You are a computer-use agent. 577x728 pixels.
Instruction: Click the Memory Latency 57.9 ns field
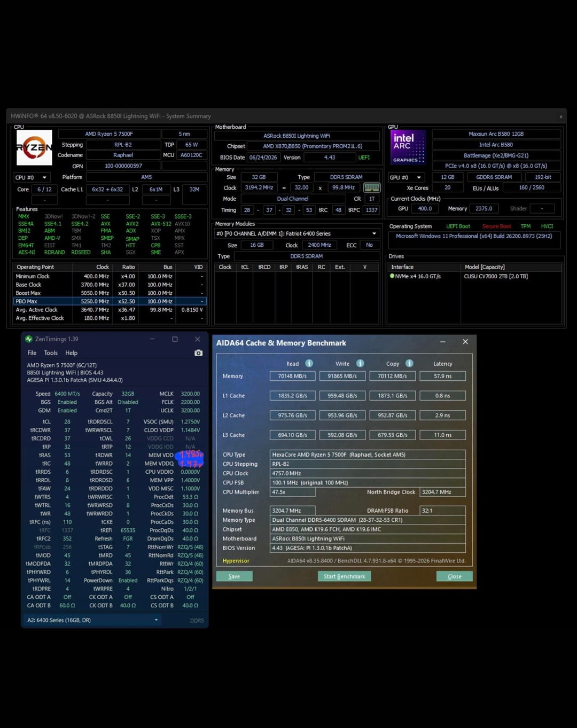point(442,376)
